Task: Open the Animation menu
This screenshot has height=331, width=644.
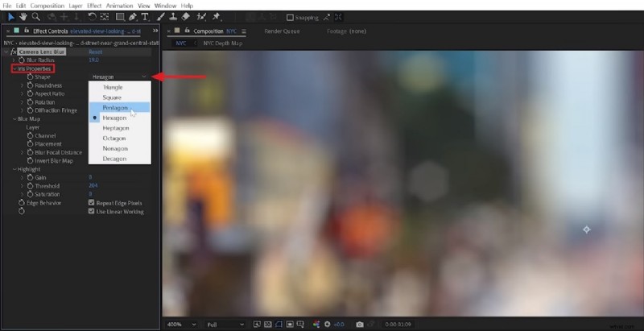Action: point(119,6)
